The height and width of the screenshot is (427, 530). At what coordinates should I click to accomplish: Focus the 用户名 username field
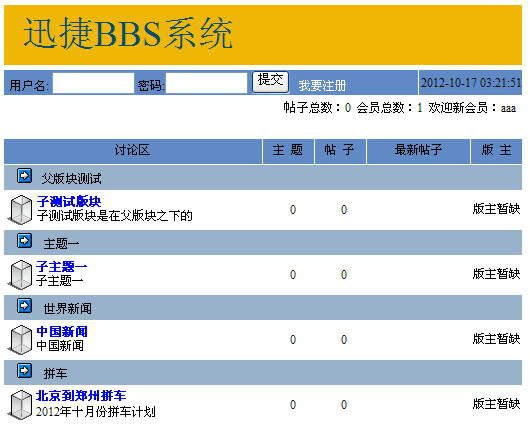click(x=94, y=83)
